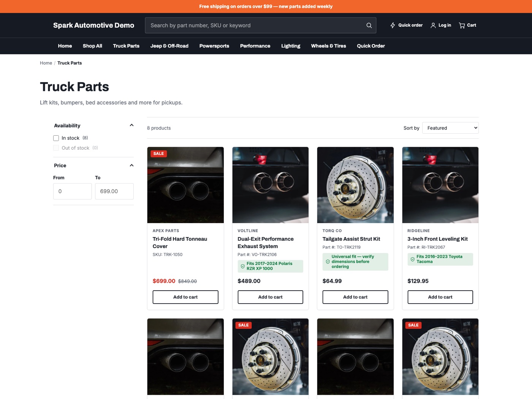
Task: Open the Home menu item
Action: pos(65,46)
